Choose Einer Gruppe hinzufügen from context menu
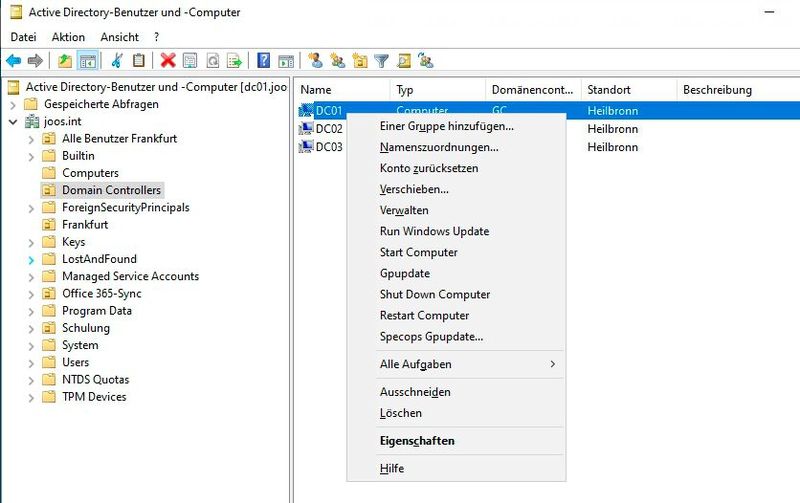The height and width of the screenshot is (503, 800). [x=456, y=126]
